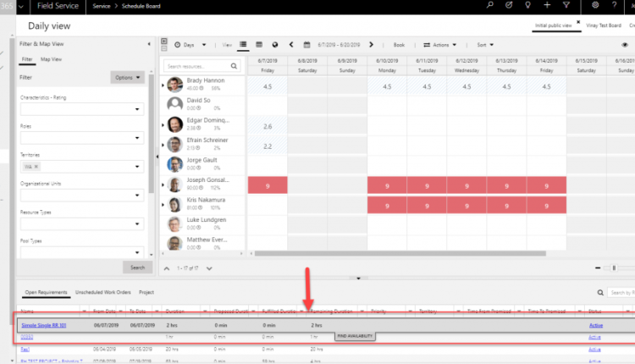Open the Unscheduled Work Orders tab
Viewport: 635px width, 364px height.
click(x=102, y=292)
